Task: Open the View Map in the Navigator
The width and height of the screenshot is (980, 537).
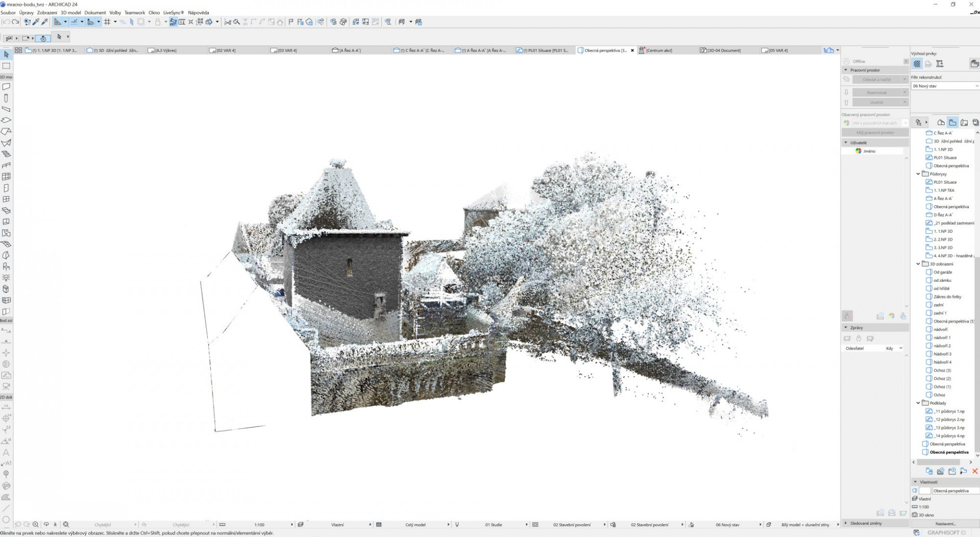Action: [952, 123]
